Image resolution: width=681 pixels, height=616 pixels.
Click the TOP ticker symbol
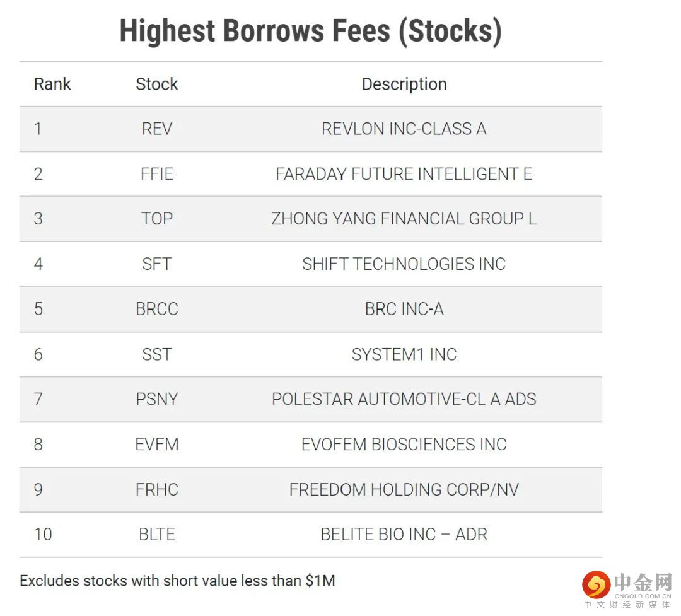click(x=157, y=219)
